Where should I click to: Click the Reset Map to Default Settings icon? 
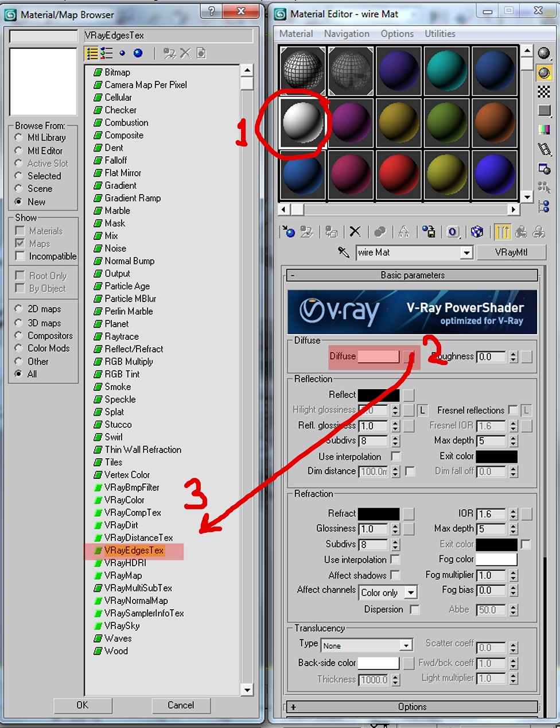[355, 231]
